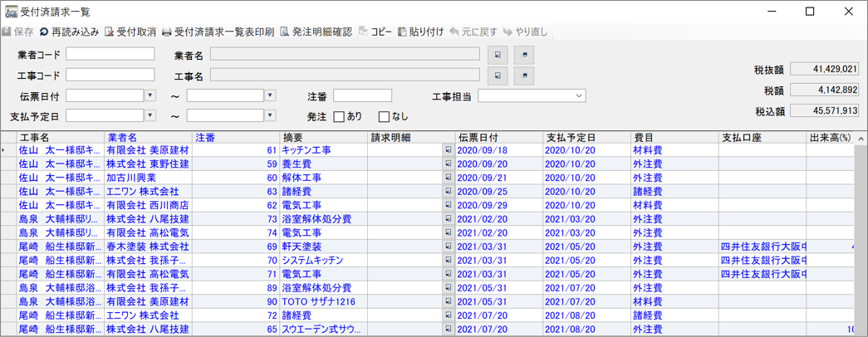Click the コピー toolbar button
This screenshot has width=868, height=337.
[x=376, y=32]
